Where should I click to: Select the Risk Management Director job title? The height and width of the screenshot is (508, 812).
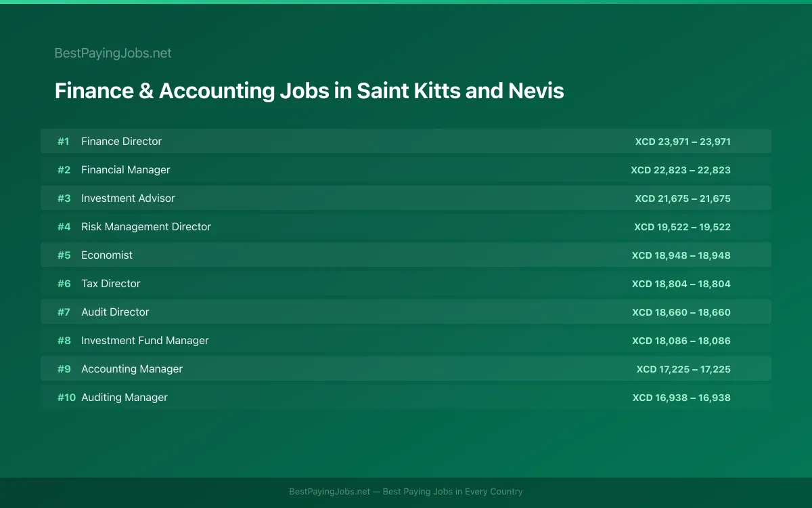point(146,227)
